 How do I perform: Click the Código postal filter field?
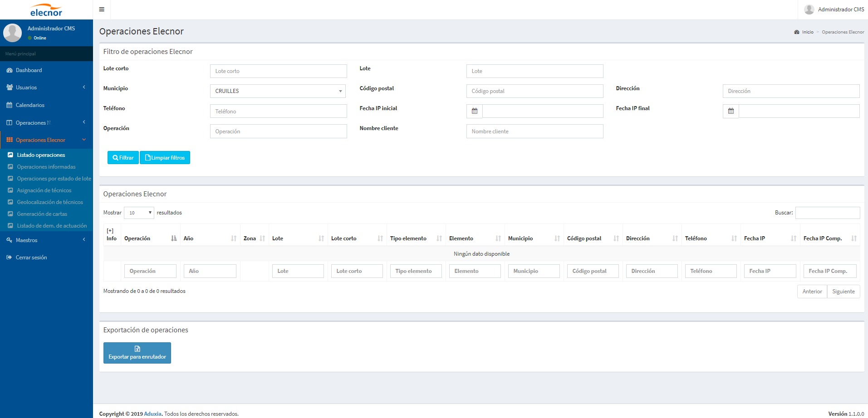coord(535,91)
